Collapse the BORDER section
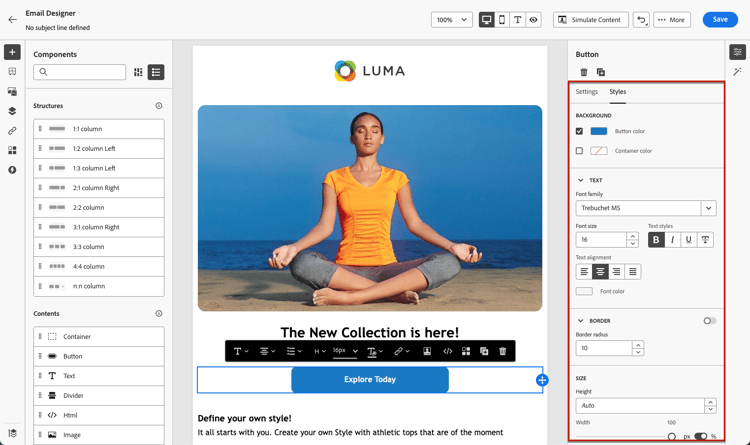 580,321
